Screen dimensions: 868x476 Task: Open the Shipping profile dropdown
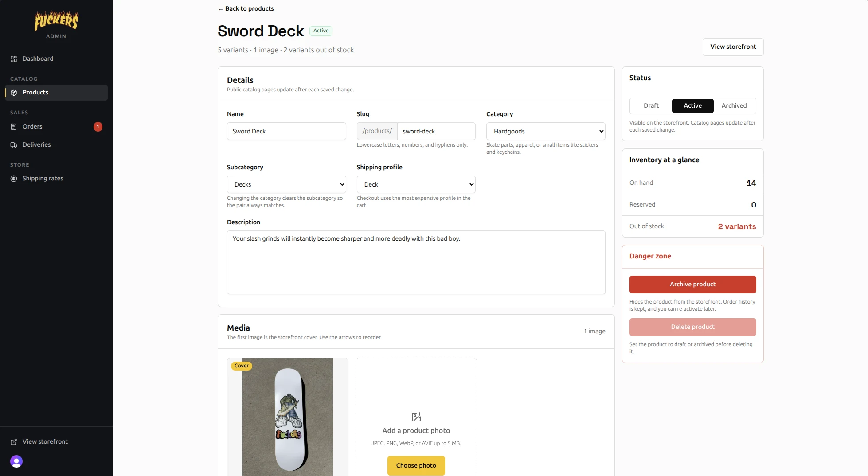tap(416, 184)
